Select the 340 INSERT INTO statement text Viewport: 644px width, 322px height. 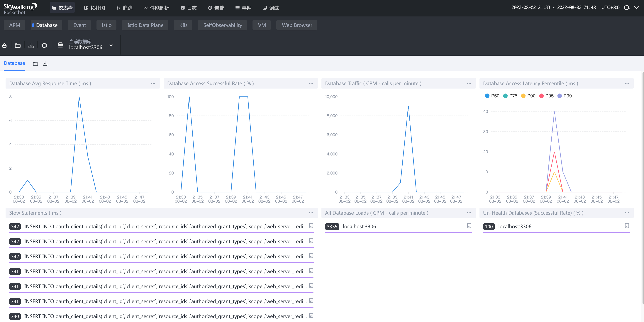165,316
